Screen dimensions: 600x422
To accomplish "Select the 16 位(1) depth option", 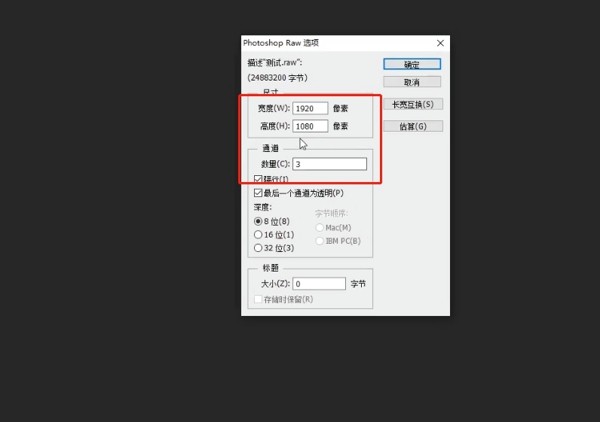I will [258, 235].
